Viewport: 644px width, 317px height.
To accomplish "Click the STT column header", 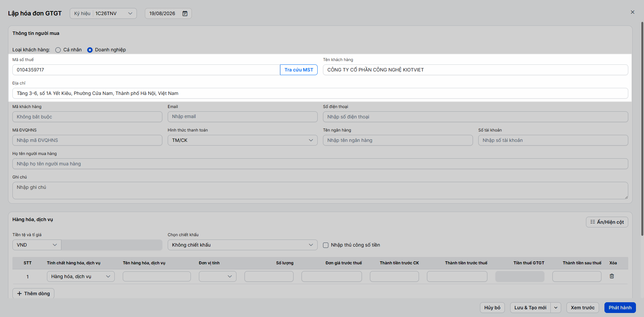I will coord(28,263).
